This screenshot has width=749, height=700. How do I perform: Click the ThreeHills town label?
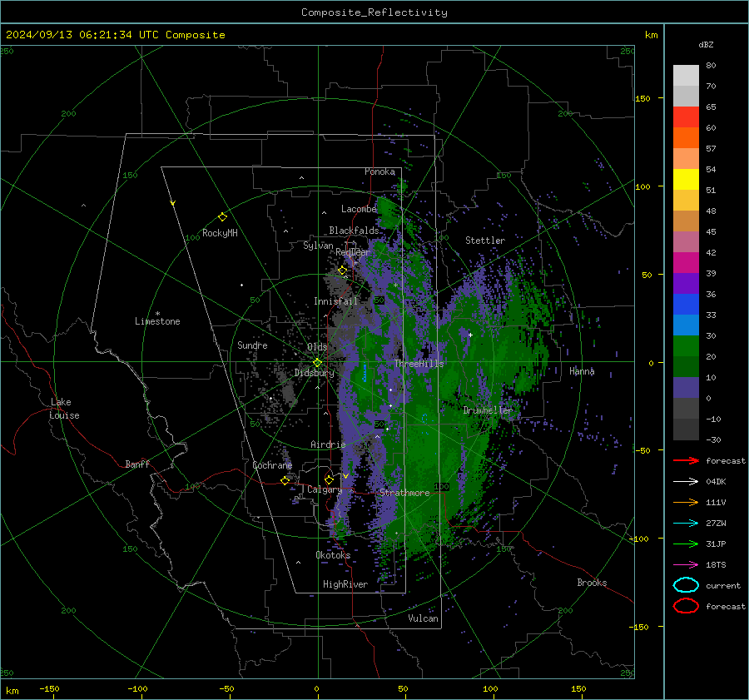pos(419,364)
